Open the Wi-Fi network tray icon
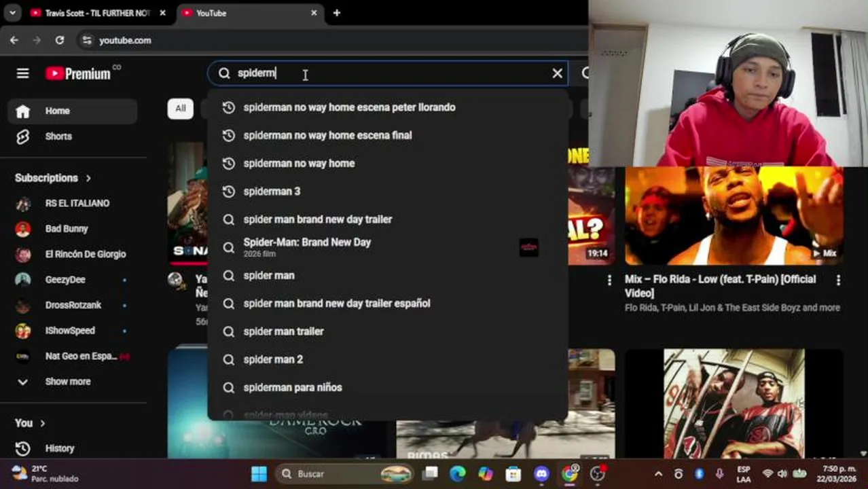This screenshot has width=868, height=489. [x=767, y=473]
